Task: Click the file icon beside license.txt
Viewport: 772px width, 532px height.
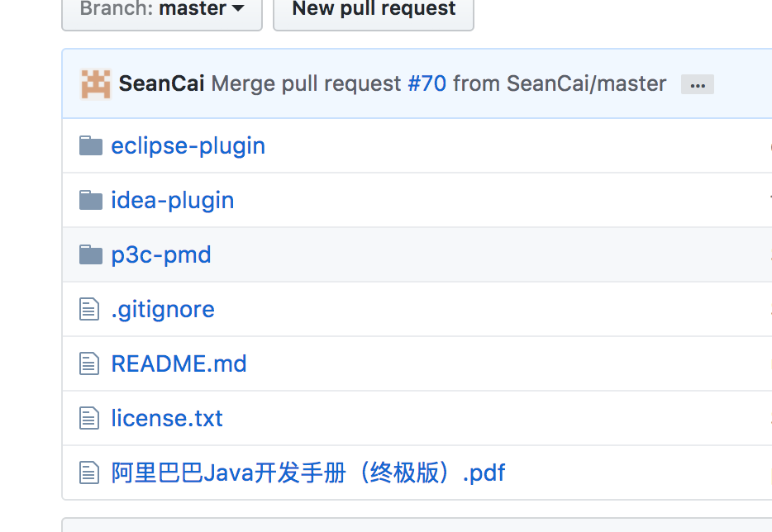Action: tap(89, 418)
